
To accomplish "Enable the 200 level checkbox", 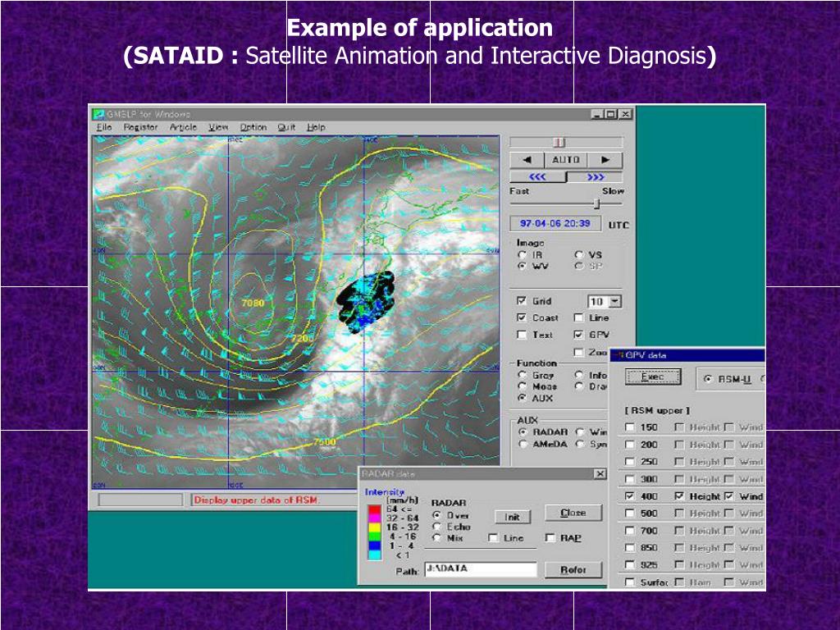I will pyautogui.click(x=630, y=445).
